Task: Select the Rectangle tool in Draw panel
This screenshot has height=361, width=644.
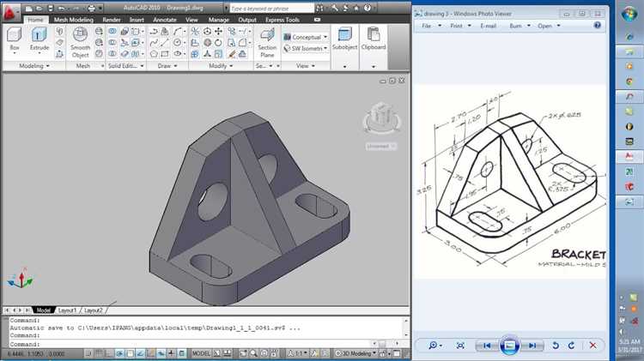Action: coord(165,54)
